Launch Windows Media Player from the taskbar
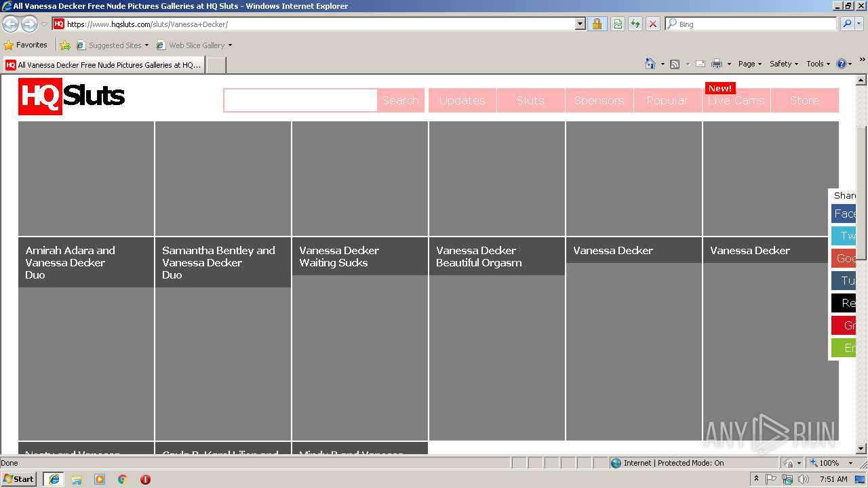868x488 pixels. tap(100, 479)
